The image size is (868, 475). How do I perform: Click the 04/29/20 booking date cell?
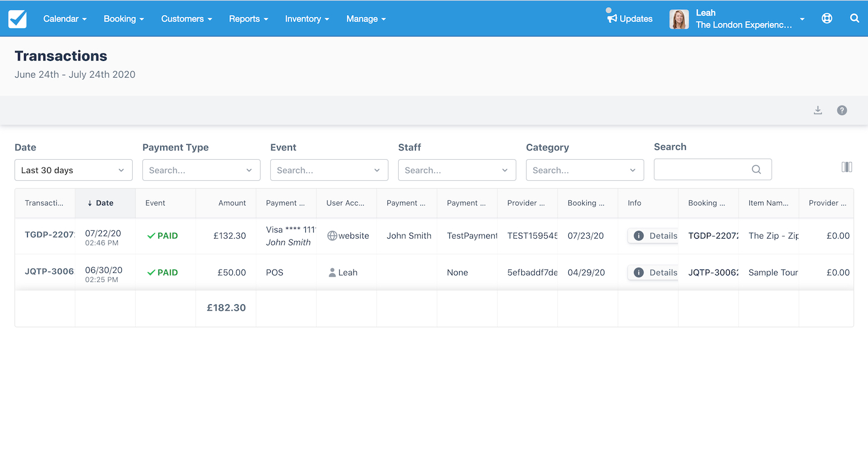click(x=586, y=272)
